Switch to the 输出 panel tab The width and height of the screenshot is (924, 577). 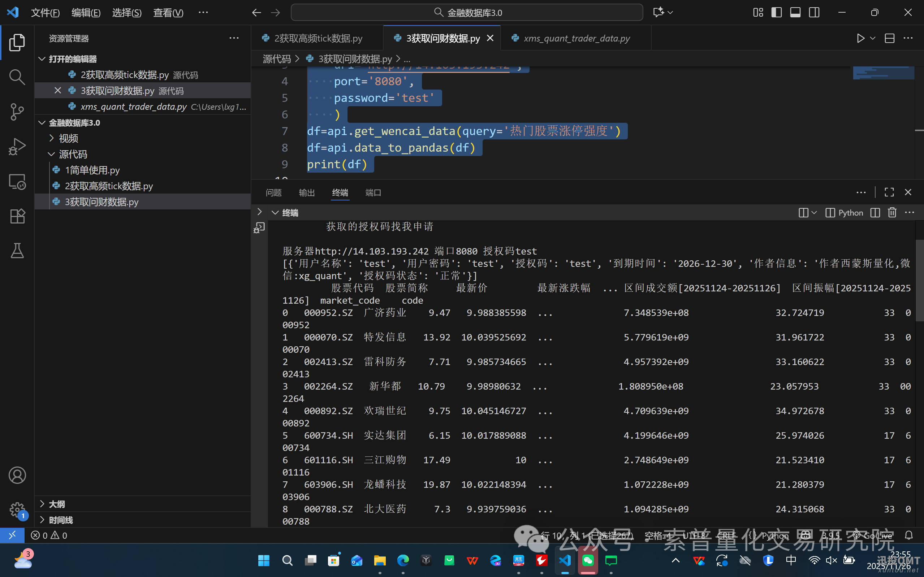pyautogui.click(x=306, y=193)
